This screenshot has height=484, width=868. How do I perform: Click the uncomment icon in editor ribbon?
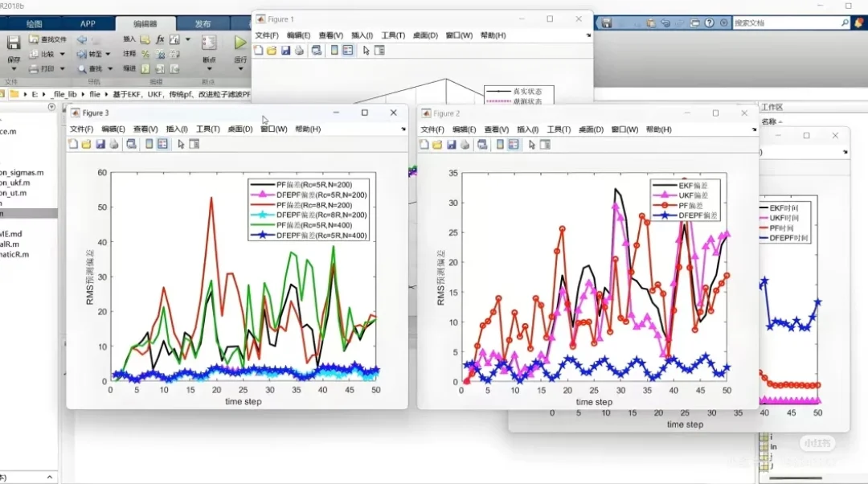[x=161, y=55]
